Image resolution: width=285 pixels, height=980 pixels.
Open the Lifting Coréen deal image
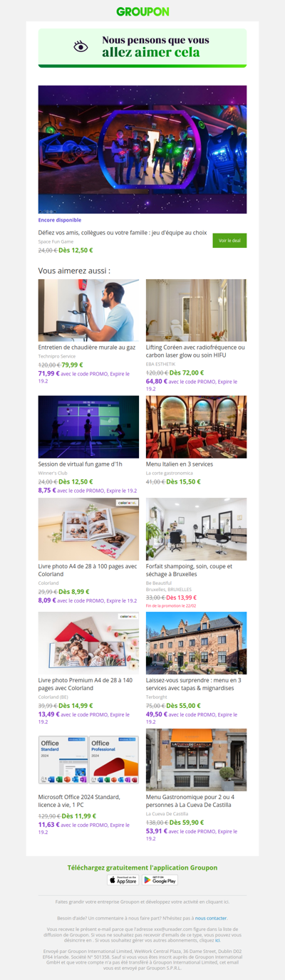[x=196, y=311]
